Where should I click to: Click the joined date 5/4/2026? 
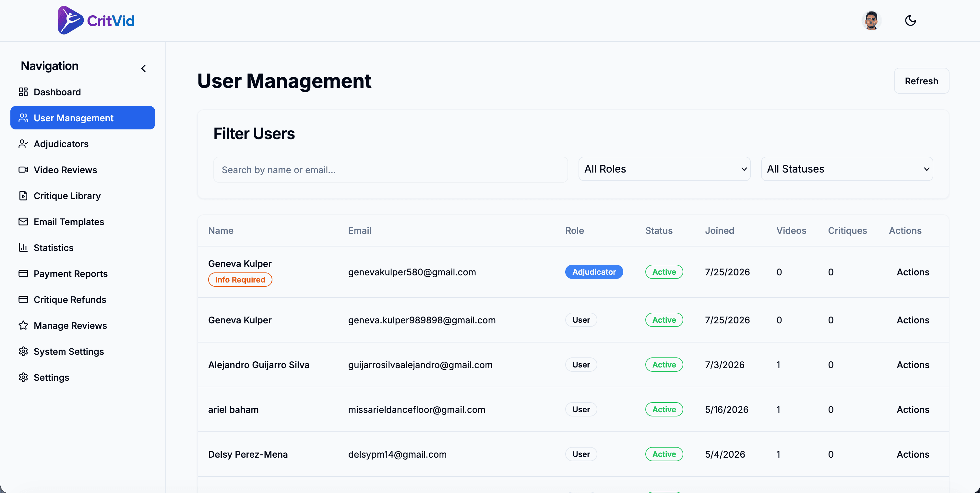tap(725, 454)
